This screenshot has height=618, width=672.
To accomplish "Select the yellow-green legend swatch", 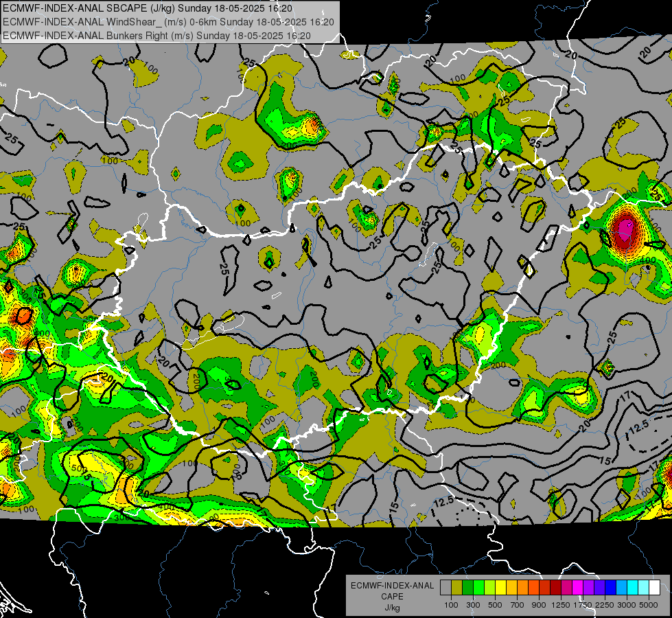I will (490, 587).
